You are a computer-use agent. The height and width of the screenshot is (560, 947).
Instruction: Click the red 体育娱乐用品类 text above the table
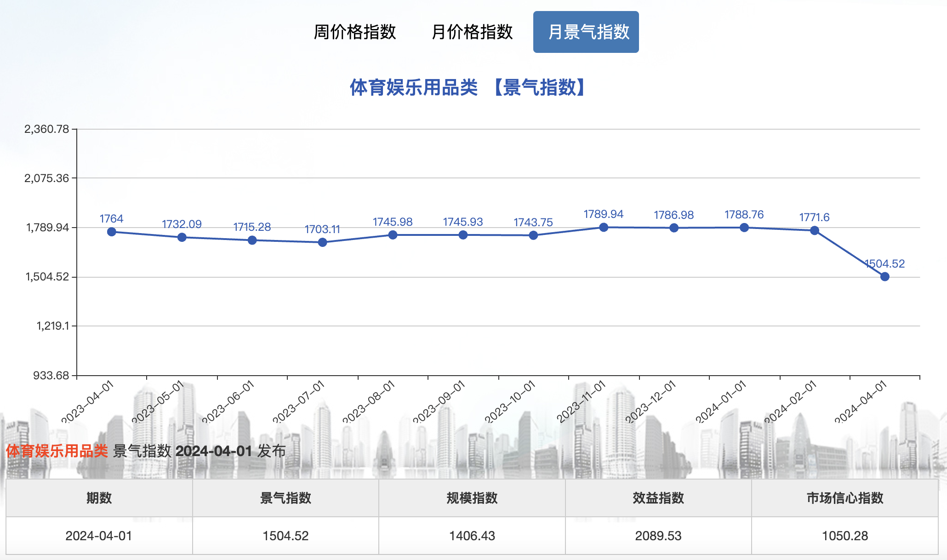click(57, 451)
